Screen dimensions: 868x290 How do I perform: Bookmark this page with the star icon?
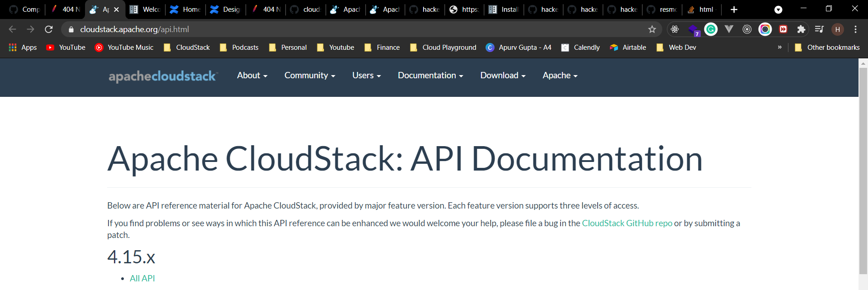[652, 29]
